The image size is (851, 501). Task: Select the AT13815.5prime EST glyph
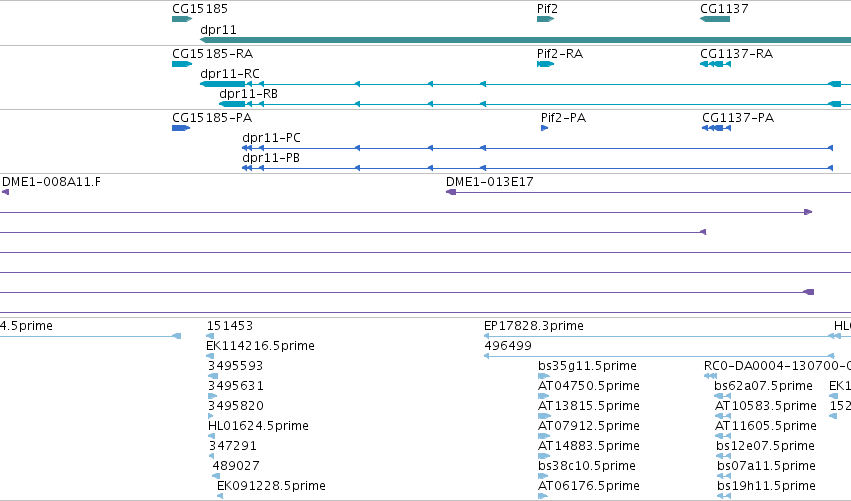tap(544, 416)
